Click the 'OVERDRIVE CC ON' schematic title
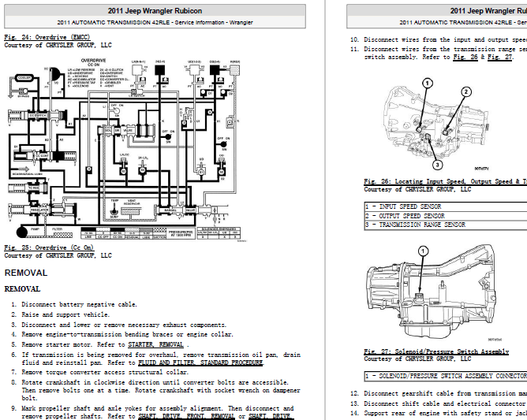The height and width of the screenshot is (420, 527). (x=93, y=62)
